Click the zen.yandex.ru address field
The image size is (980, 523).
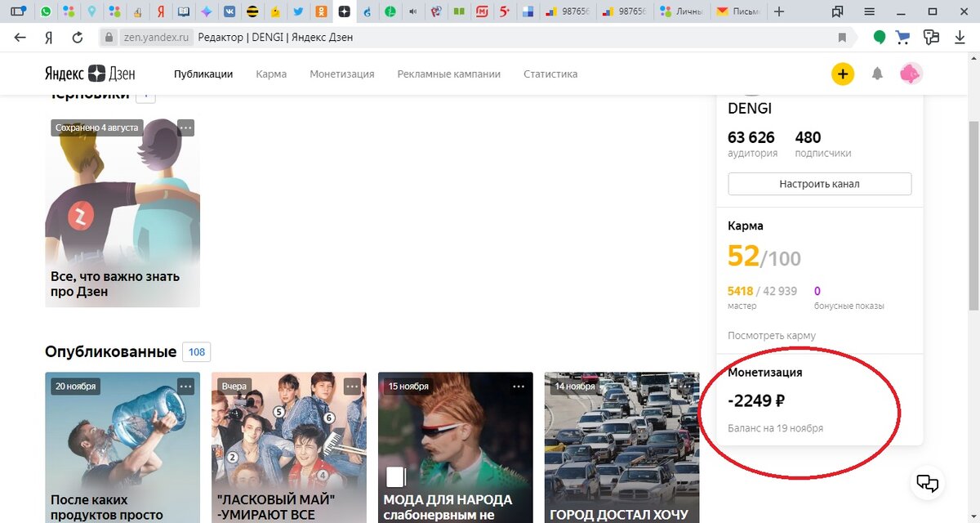155,38
